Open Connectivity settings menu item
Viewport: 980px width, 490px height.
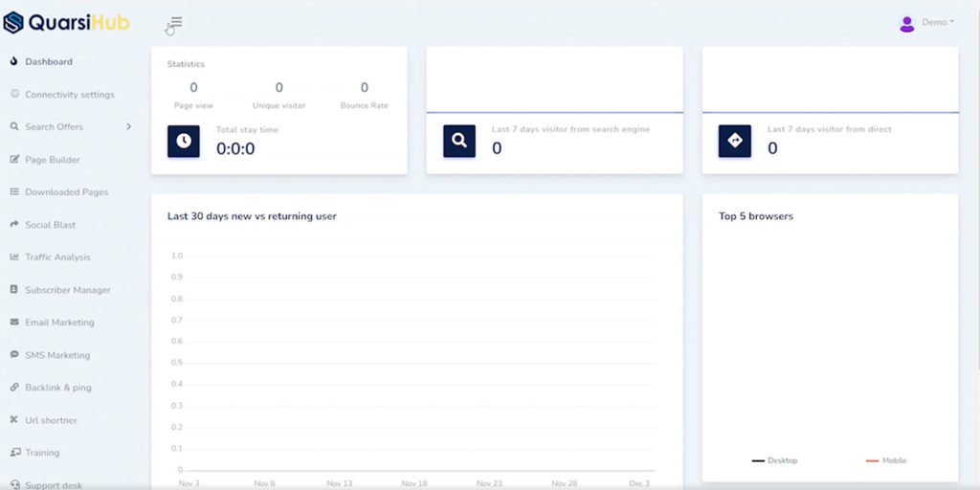point(69,95)
